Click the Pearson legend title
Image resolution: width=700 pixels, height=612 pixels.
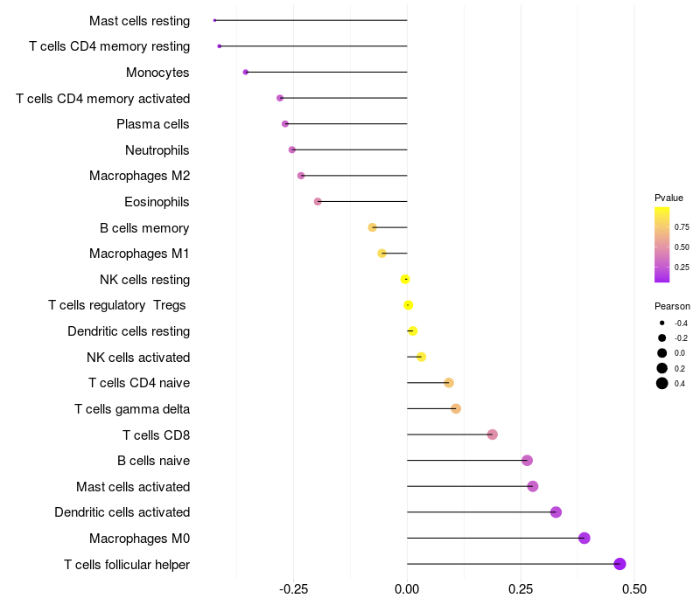pos(672,306)
